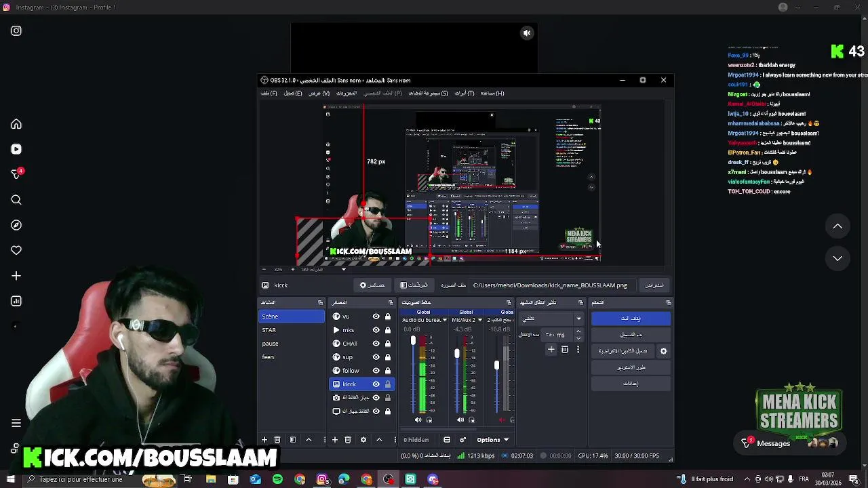868x488 pixels.
Task: Open the Instagram hamburger More menu
Action: point(16,423)
